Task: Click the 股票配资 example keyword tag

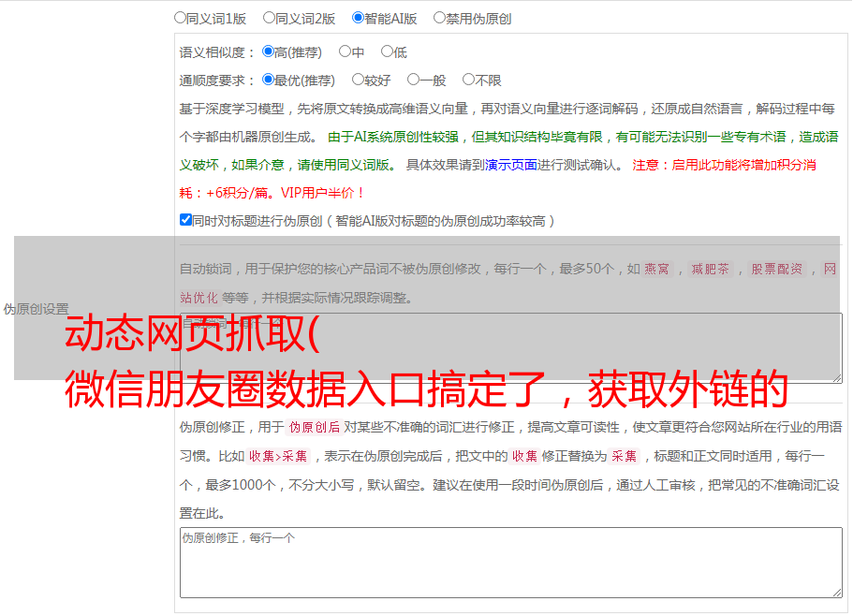Action: click(776, 270)
